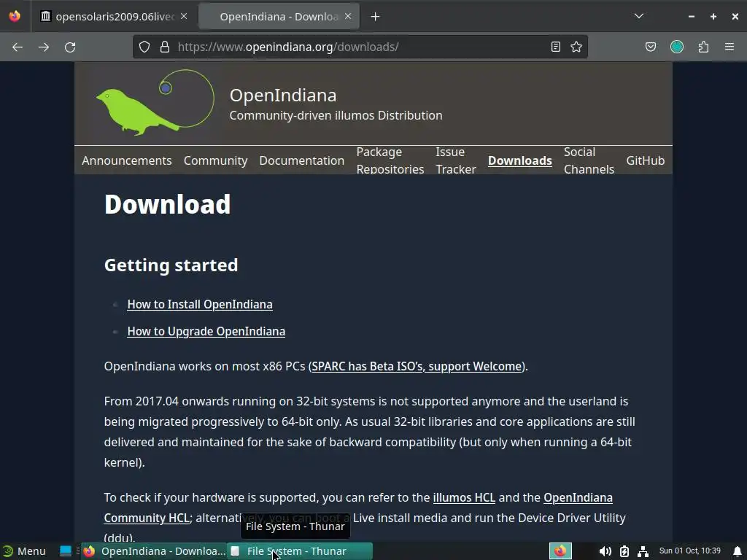Open the extensions puzzle icon

click(x=703, y=47)
